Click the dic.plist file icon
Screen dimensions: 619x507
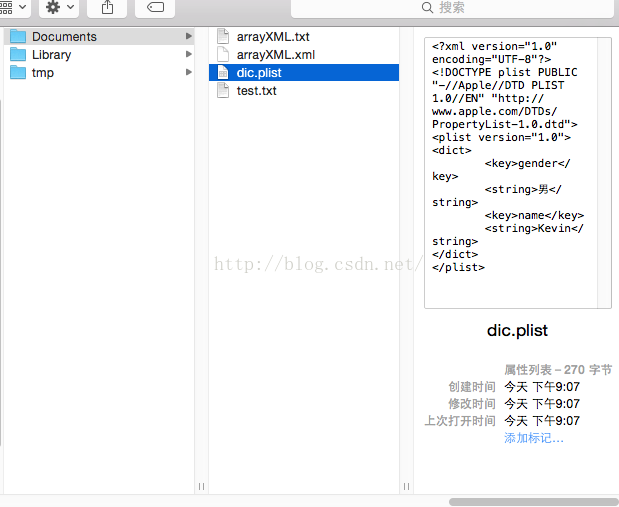click(223, 73)
